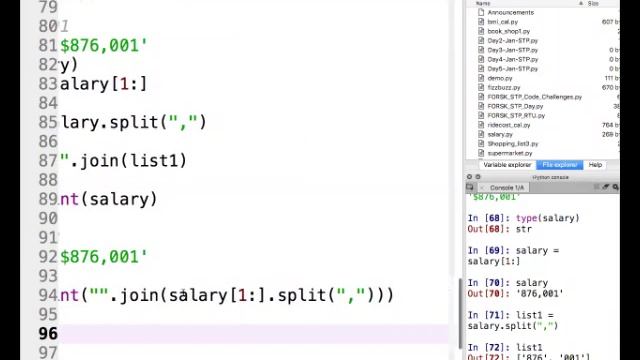640x360 pixels.
Task: Click the pencil icon on the console toolbar
Action: (606, 187)
